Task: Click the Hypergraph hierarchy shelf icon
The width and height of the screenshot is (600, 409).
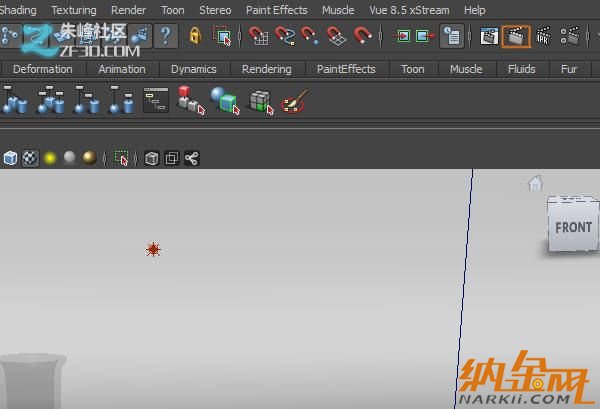Action: coord(156,99)
